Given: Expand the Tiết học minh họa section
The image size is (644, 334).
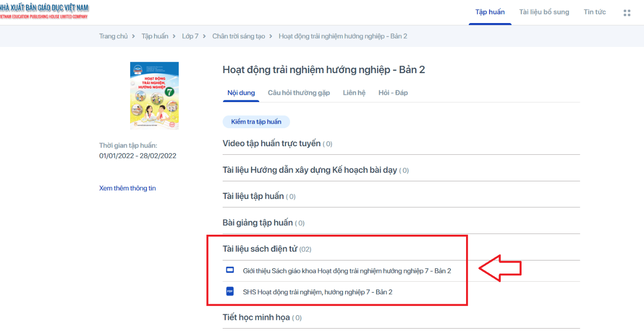Looking at the screenshot, I should pos(401,317).
